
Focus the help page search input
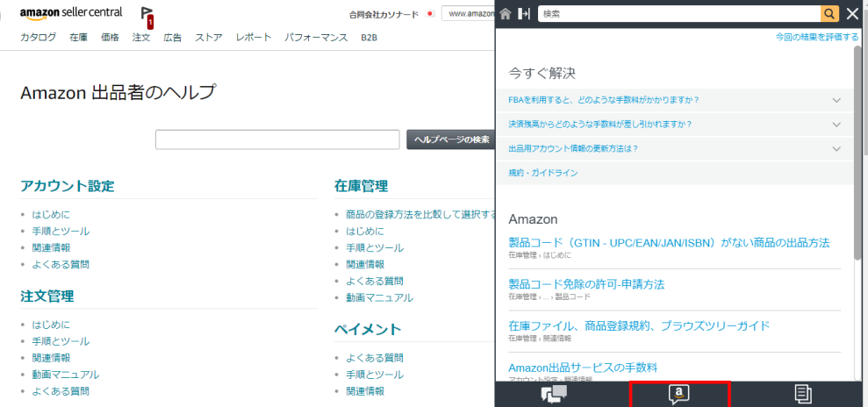(x=277, y=140)
